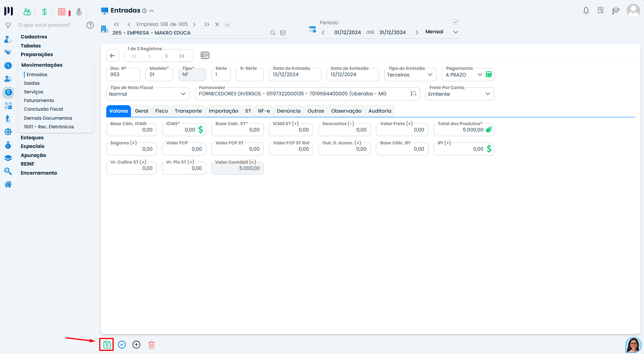
Task: Add a new record with plus icon
Action: [x=136, y=345]
